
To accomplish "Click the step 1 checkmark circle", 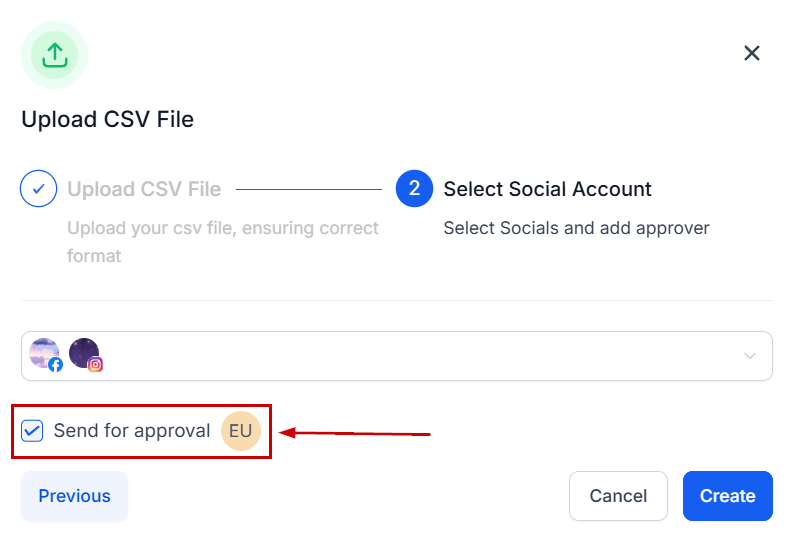I will (x=38, y=189).
